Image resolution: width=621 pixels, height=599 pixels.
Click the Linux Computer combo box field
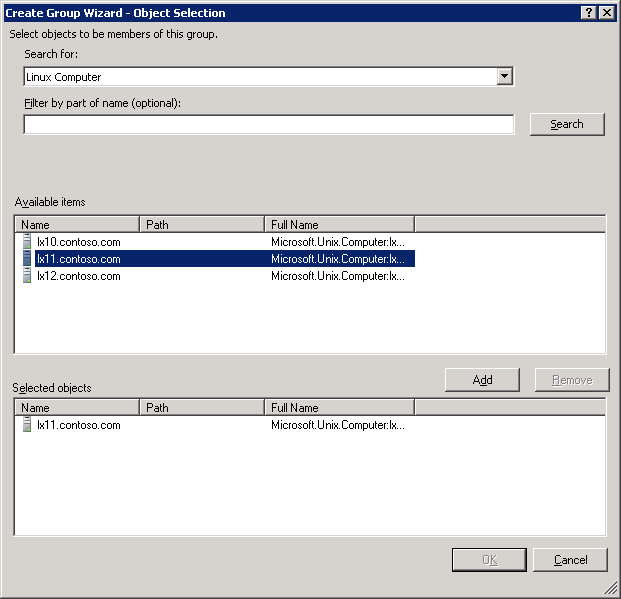(260, 77)
